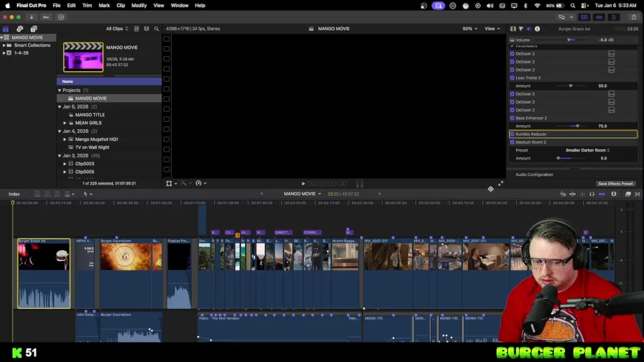The image size is (644, 362).
Task: Open the Import Media arrow icon
Action: coord(31,17)
